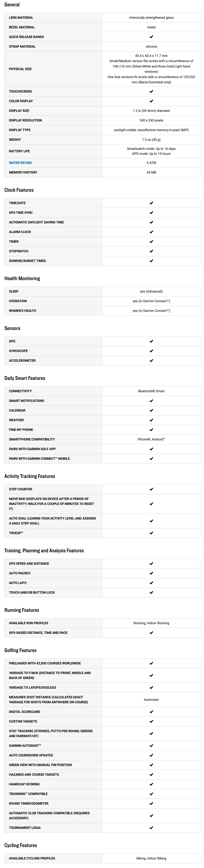The height and width of the screenshot is (868, 204).
Task: Click the Find My Phone checkmark
Action: pos(151,430)
